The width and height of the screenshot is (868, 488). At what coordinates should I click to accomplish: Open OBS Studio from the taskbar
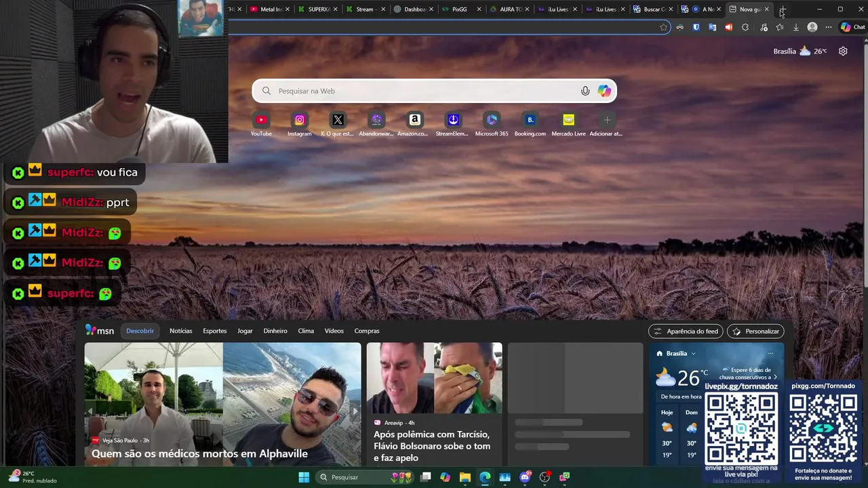pyautogui.click(x=545, y=477)
